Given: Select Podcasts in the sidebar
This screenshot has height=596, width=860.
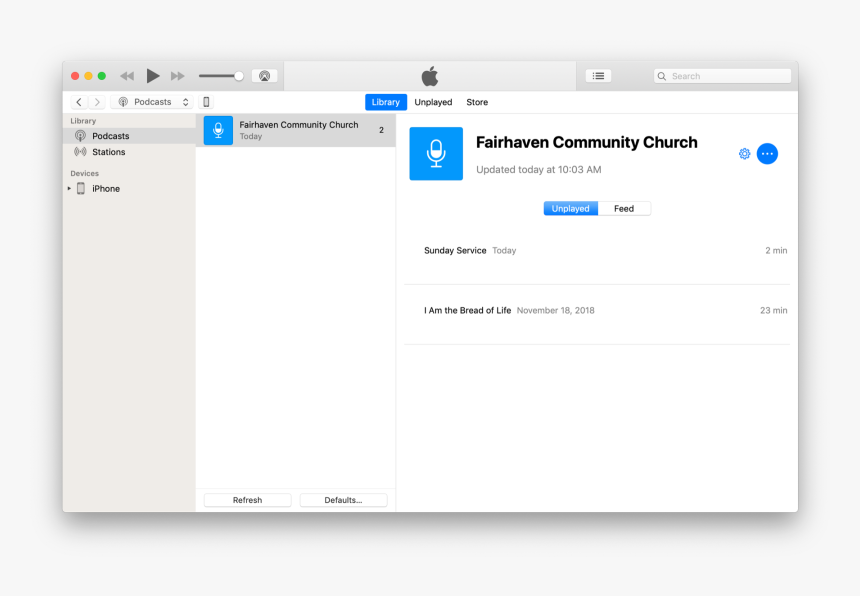Looking at the screenshot, I should pyautogui.click(x=129, y=136).
